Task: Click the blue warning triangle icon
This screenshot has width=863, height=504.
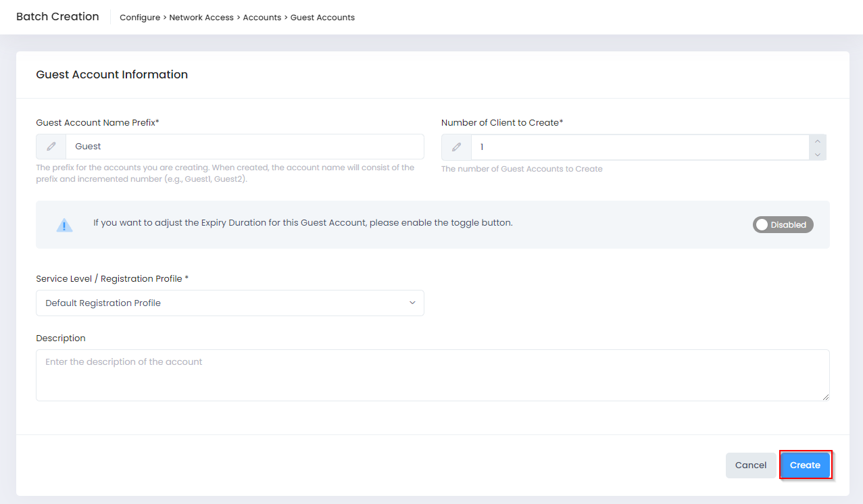Action: [64, 225]
